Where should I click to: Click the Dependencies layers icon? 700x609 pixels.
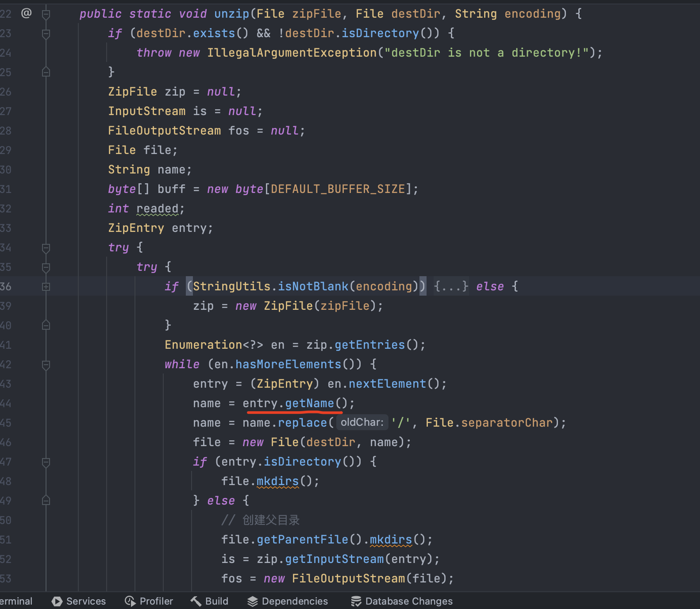click(x=252, y=601)
